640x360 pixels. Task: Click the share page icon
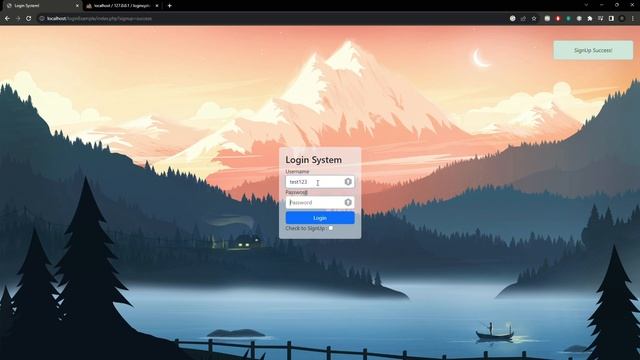523,18
